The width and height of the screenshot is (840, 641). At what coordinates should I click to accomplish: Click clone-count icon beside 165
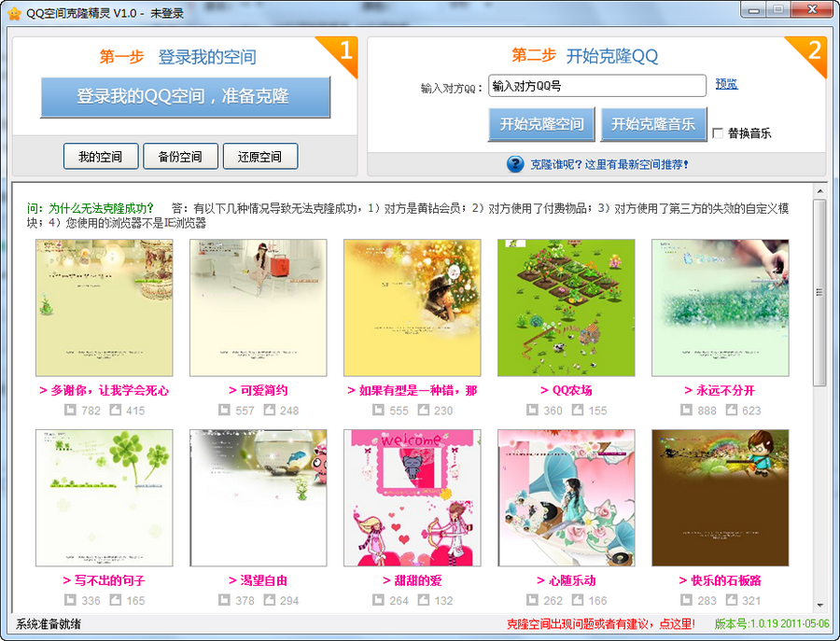tap(115, 600)
